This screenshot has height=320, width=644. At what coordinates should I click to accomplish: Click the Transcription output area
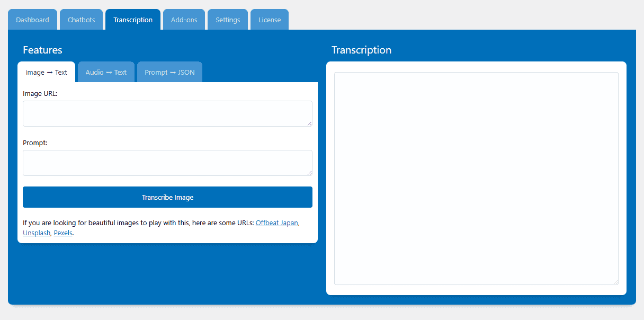[476, 176]
